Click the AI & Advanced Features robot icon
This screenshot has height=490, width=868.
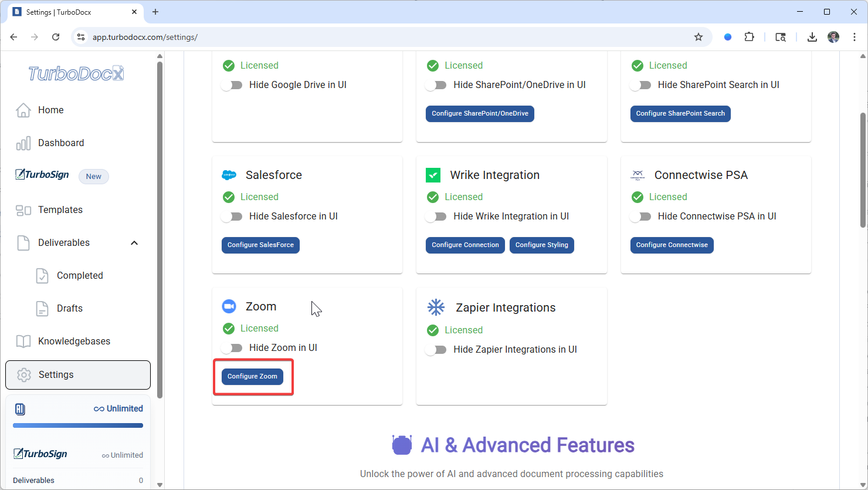(402, 445)
